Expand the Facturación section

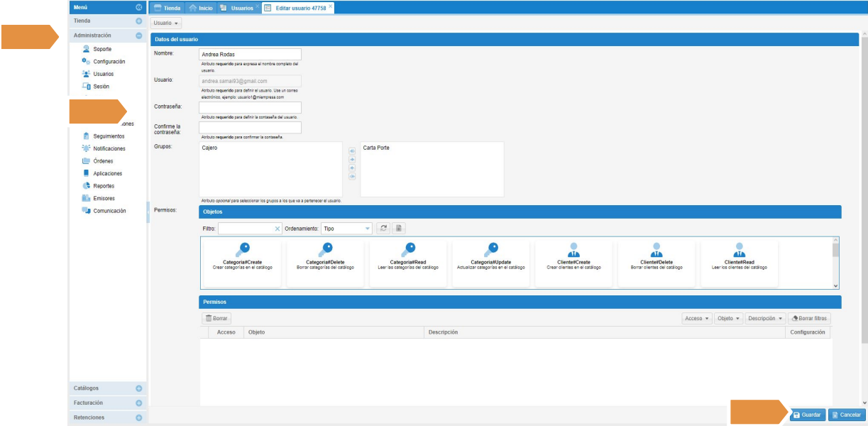click(x=139, y=403)
